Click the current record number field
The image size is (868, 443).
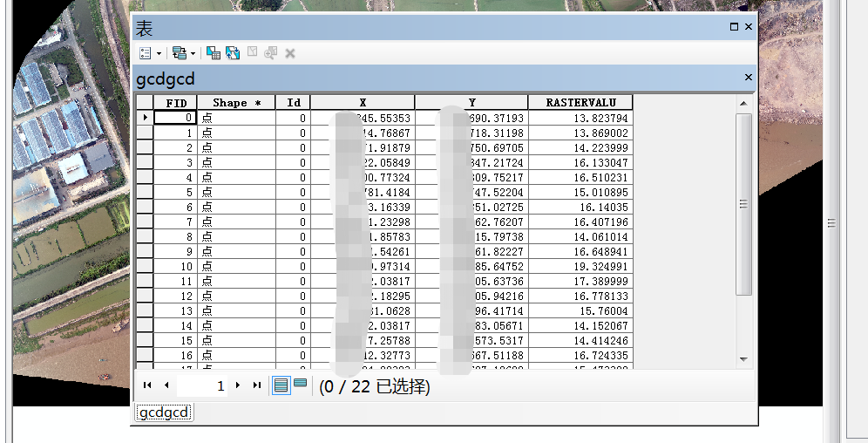(x=202, y=385)
